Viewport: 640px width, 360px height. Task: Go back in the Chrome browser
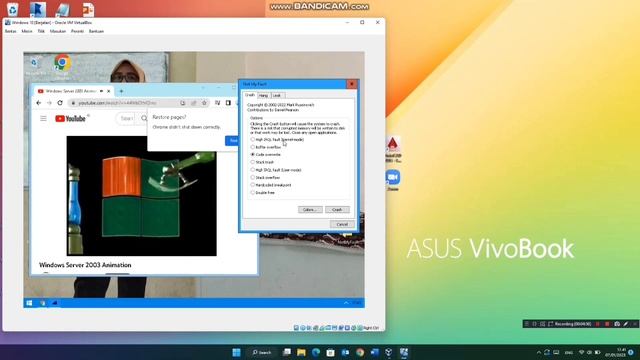pos(39,103)
